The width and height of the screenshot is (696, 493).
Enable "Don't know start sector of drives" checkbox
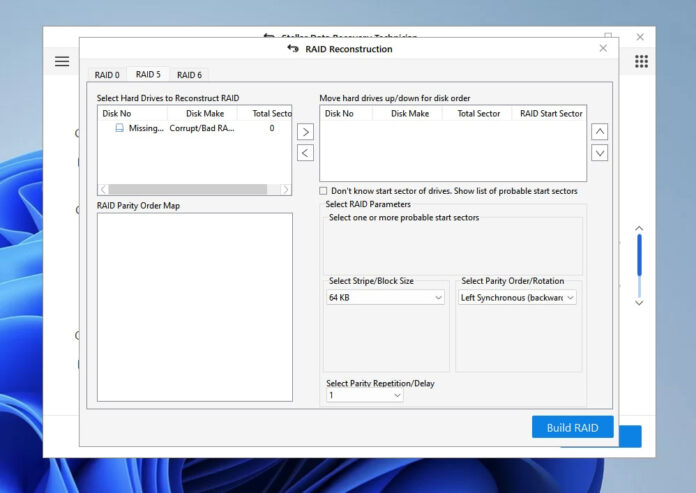pyautogui.click(x=323, y=191)
